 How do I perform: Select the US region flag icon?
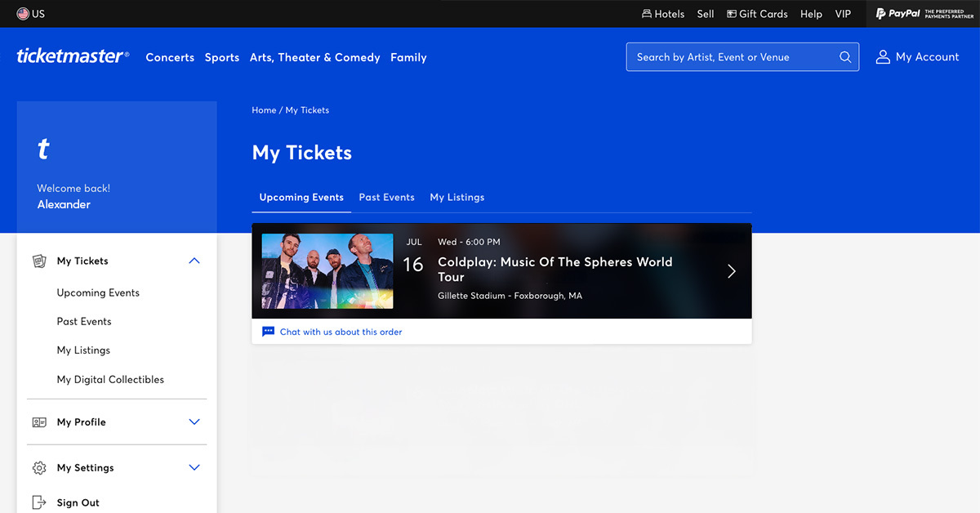tap(24, 13)
